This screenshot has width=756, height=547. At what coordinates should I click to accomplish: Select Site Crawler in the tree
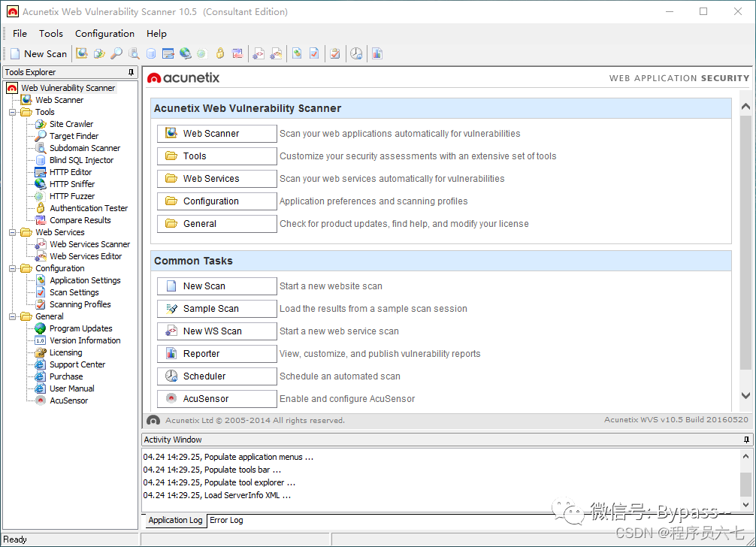click(x=71, y=124)
